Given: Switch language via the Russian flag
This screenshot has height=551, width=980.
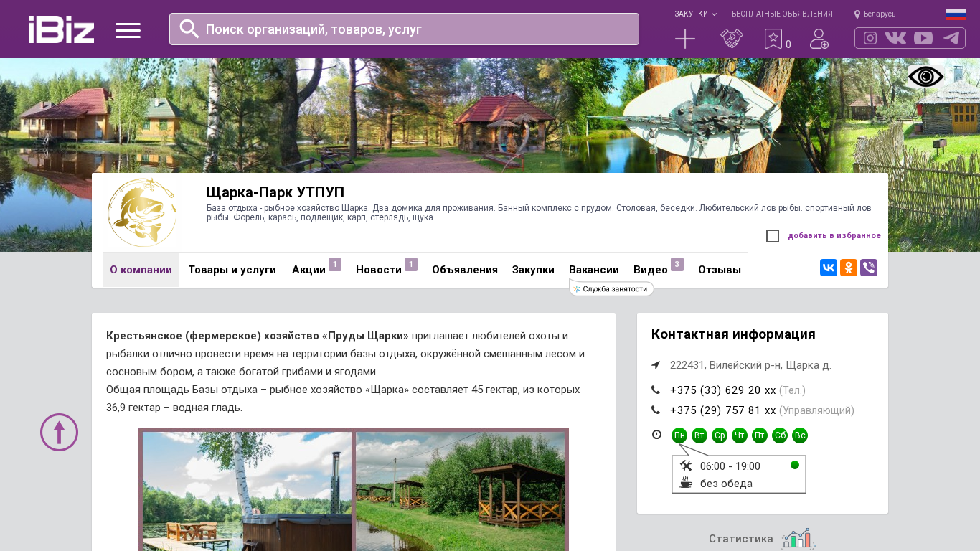Looking at the screenshot, I should click(956, 14).
